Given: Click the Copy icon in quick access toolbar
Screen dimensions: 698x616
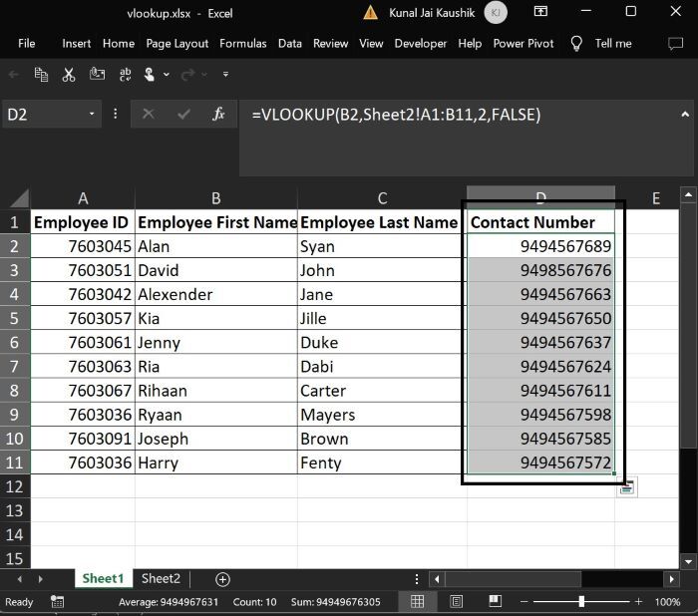Looking at the screenshot, I should click(41, 75).
